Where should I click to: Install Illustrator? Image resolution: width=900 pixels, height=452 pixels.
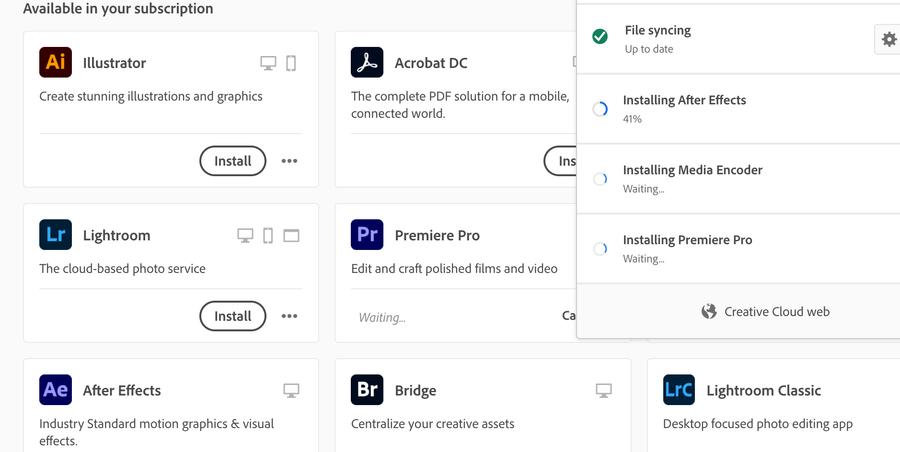click(233, 161)
